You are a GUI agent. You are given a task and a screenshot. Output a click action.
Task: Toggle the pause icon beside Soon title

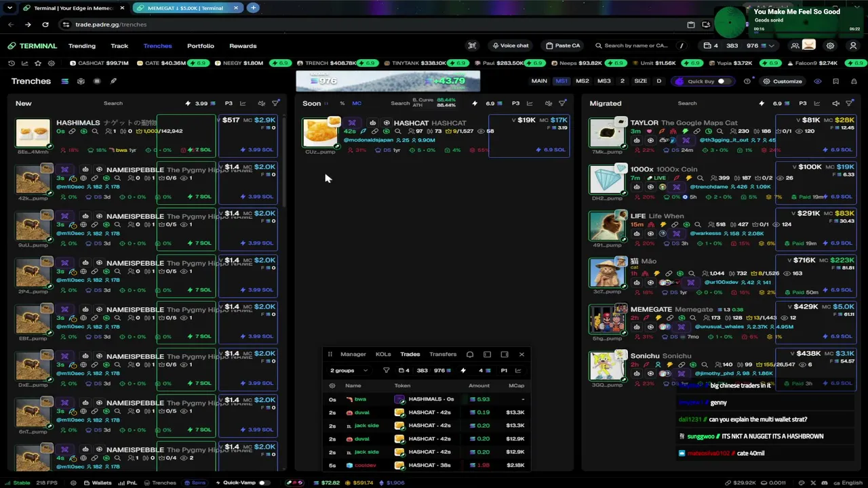[326, 103]
